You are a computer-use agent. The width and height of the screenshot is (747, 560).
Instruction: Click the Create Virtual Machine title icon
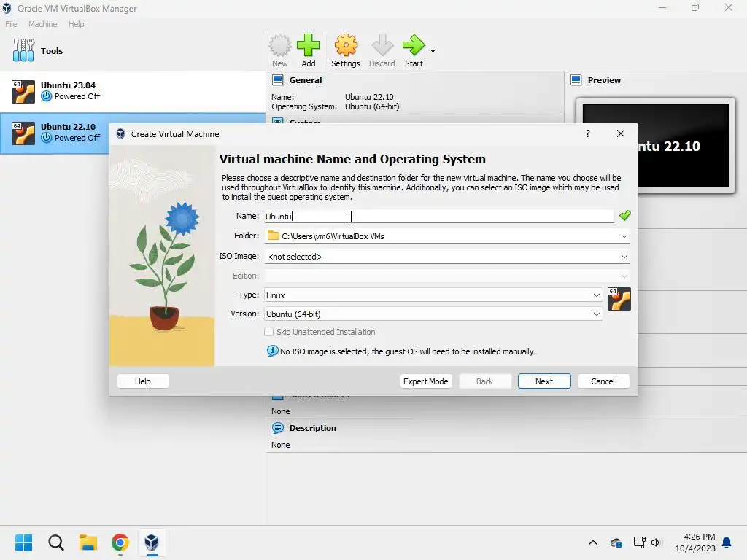120,134
